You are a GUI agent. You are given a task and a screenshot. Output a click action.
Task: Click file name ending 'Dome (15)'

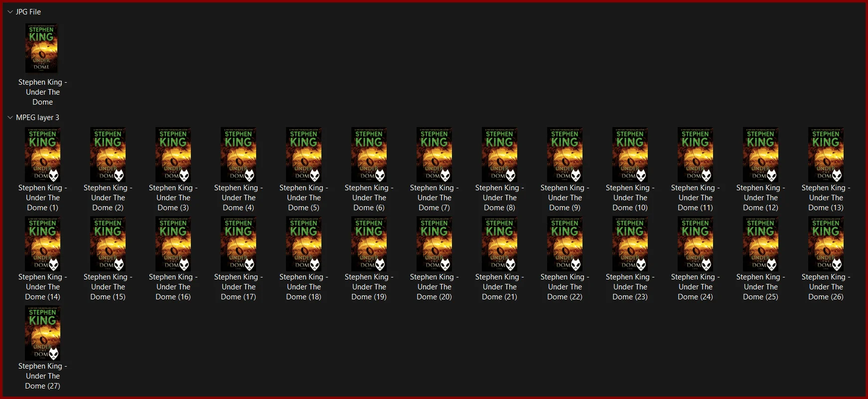(x=108, y=287)
